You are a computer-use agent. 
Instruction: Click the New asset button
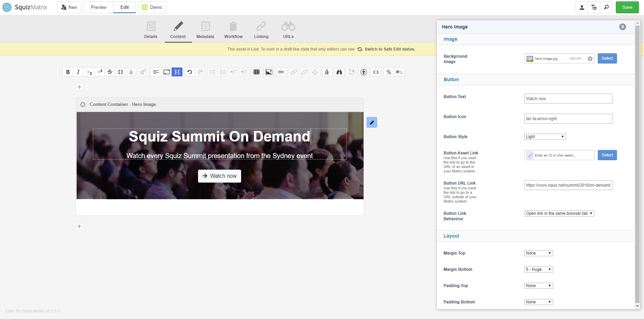[69, 7]
